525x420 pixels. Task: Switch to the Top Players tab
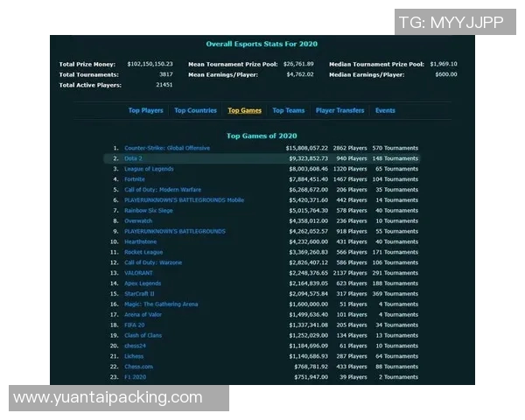click(x=145, y=111)
